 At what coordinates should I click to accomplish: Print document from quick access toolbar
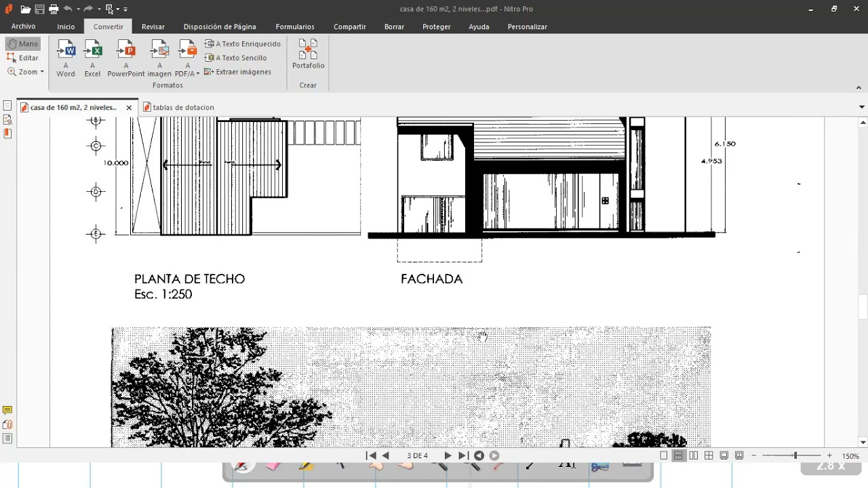click(x=54, y=9)
